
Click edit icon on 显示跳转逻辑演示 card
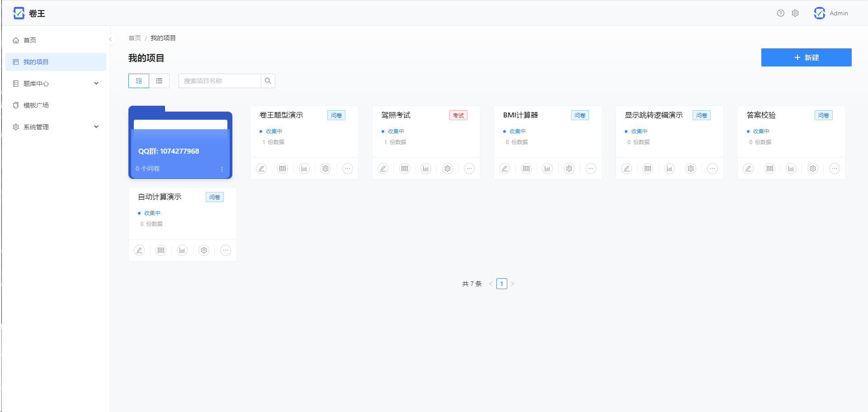point(627,169)
